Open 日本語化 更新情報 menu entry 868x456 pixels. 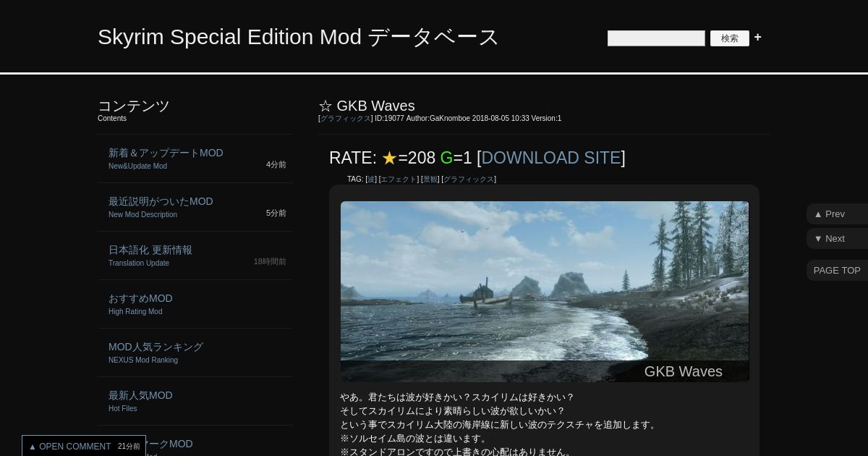coord(195,256)
